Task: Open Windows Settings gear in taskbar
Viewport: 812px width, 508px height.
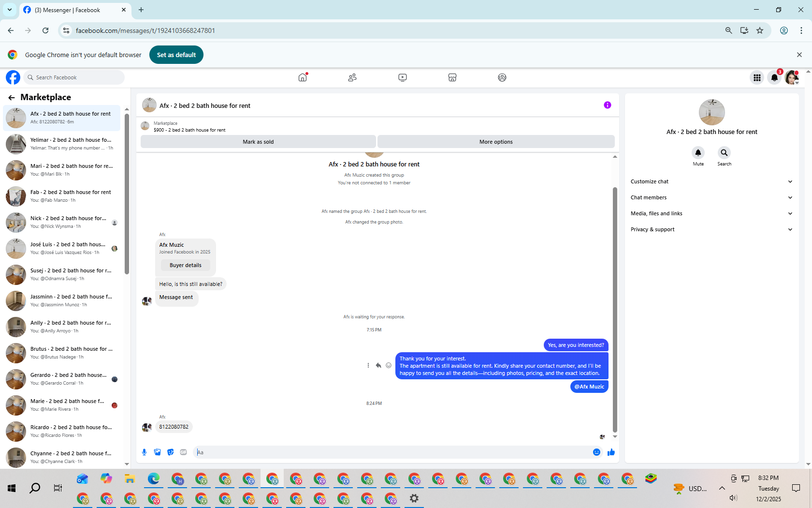Action: click(414, 498)
